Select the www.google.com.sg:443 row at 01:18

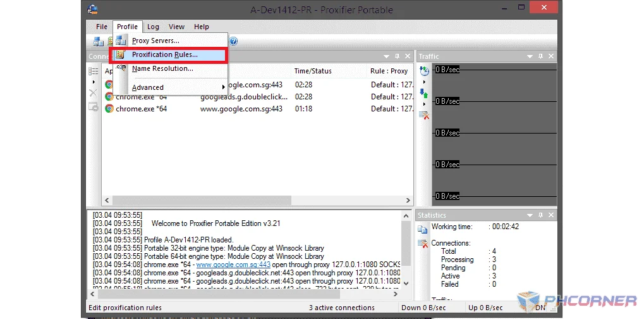(x=258, y=108)
